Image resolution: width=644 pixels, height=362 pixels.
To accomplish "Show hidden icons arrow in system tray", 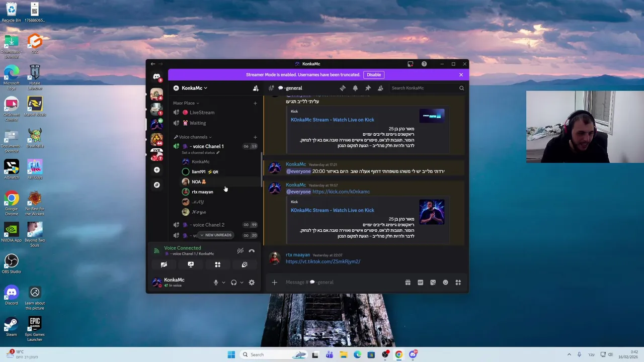I will click(x=569, y=354).
